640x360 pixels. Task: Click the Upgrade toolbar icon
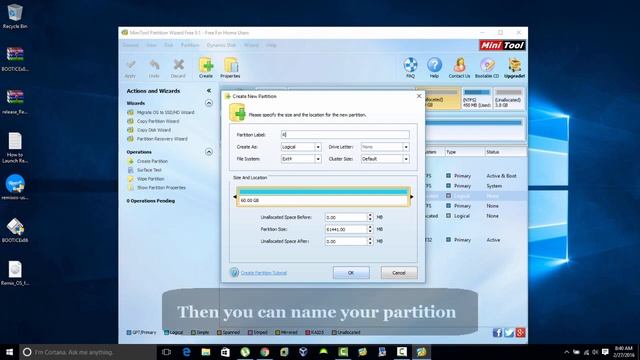(x=514, y=68)
